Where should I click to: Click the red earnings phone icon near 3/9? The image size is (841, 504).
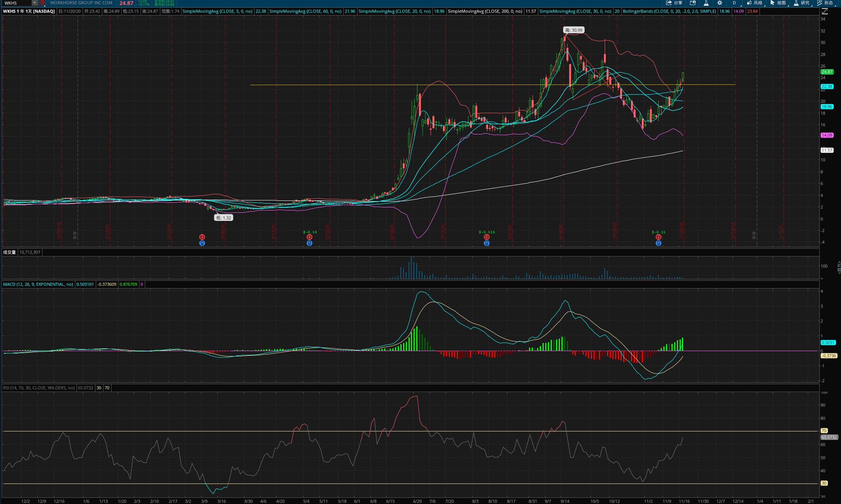click(202, 237)
